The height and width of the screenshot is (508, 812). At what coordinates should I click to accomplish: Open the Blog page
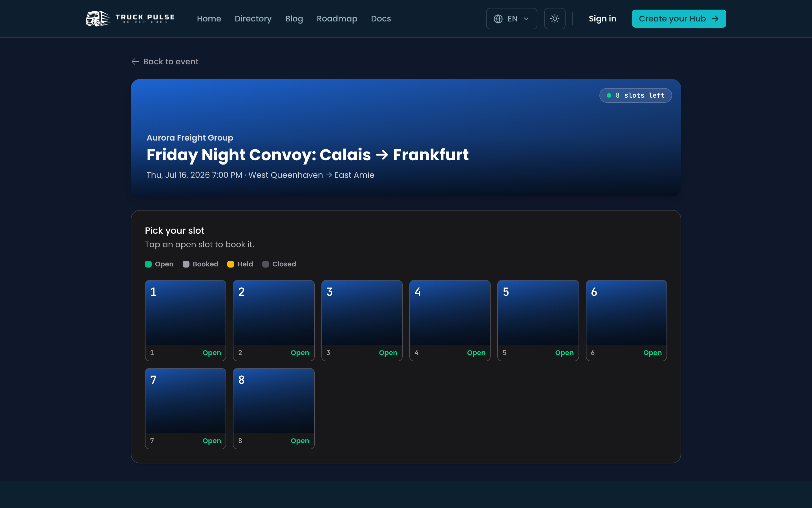294,18
